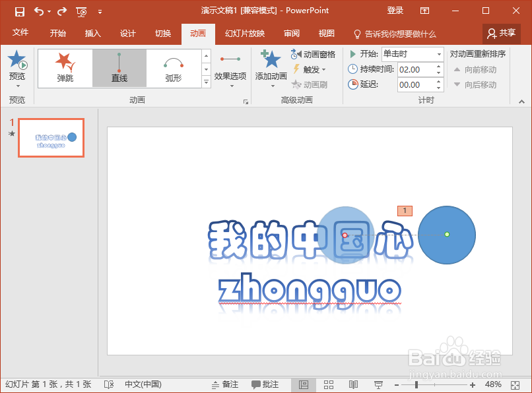The width and height of the screenshot is (532, 393).
Task: Click the 持续时间 duration field
Action: click(x=416, y=69)
